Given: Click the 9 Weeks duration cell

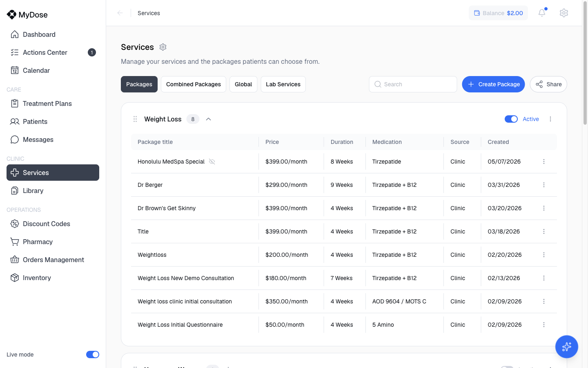Looking at the screenshot, I should point(342,185).
